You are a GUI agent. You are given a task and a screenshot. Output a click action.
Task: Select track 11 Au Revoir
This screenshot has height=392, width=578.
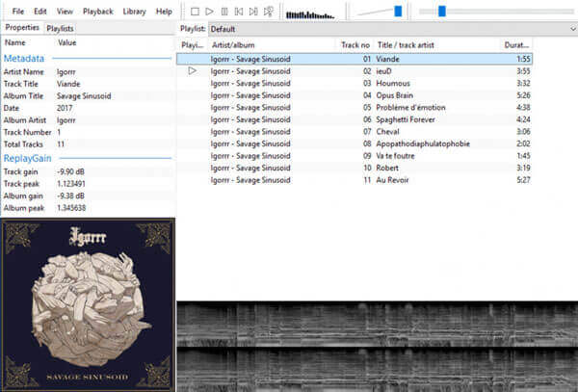tap(355, 180)
